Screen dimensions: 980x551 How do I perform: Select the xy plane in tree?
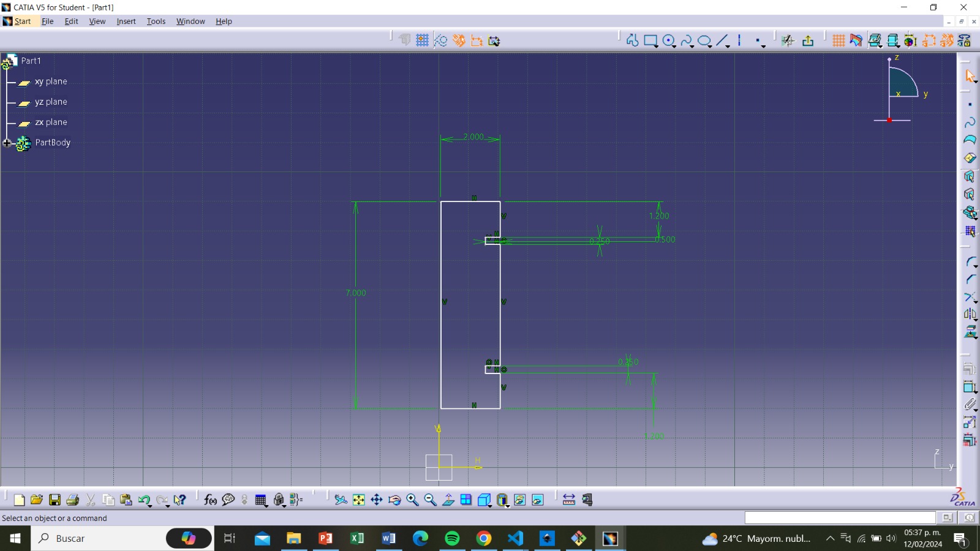pyautogui.click(x=51, y=81)
